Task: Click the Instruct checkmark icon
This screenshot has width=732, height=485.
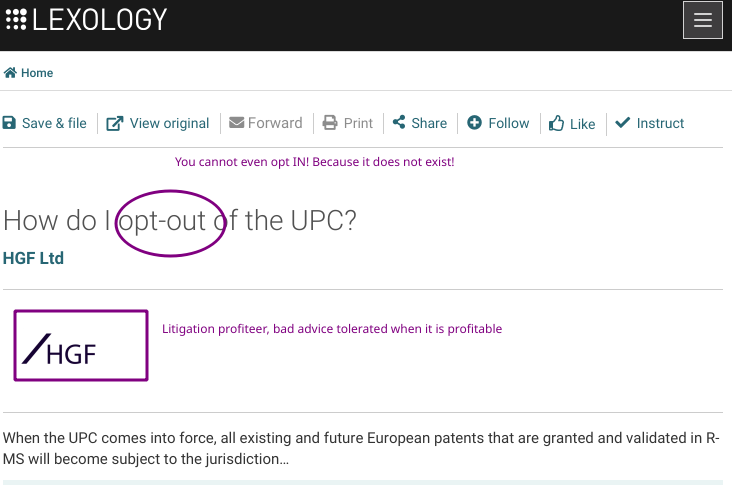Action: coord(622,122)
